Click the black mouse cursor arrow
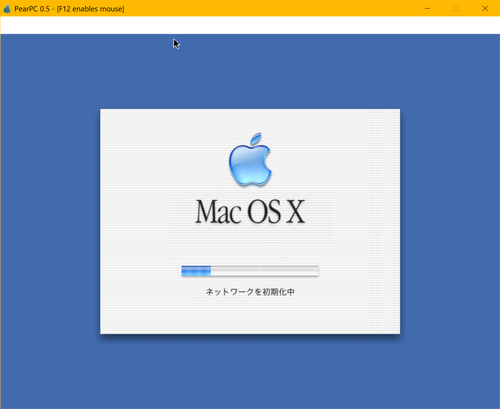500x409 pixels. click(x=176, y=44)
